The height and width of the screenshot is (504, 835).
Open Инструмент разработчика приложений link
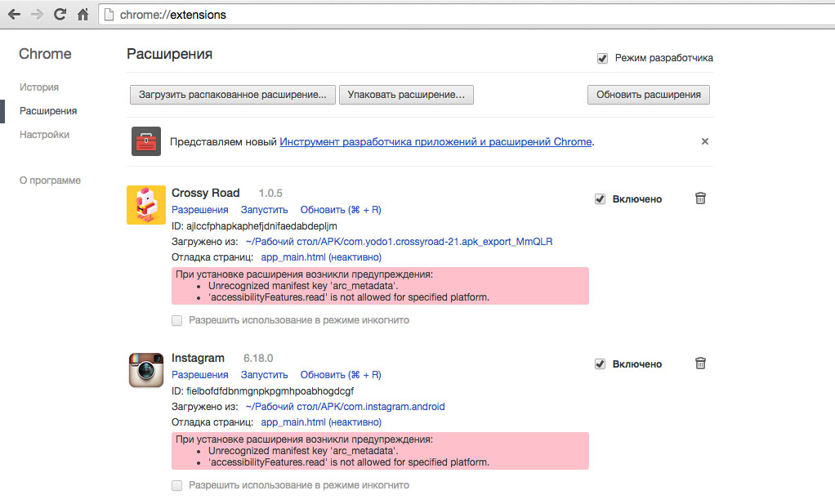pos(435,141)
